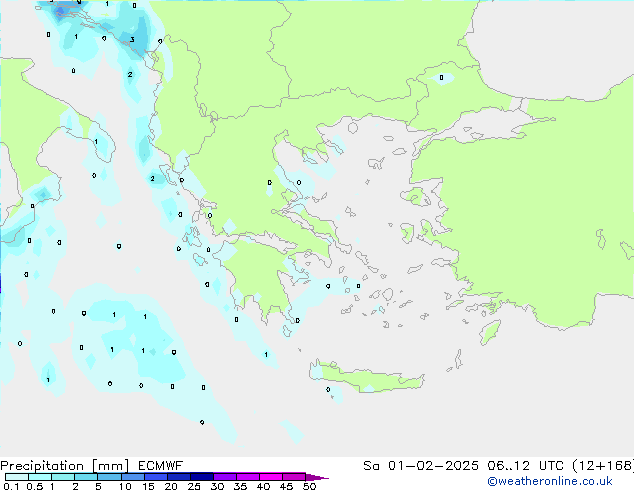634x490 pixels.
Task: Select legend swatch between 15 and 20
Action: [x=156, y=477]
